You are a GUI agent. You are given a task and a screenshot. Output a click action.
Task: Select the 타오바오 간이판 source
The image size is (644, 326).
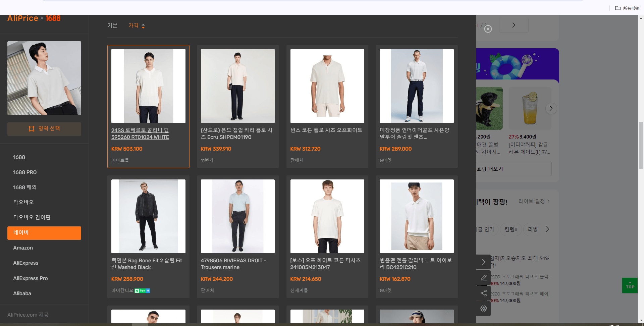coord(44,217)
